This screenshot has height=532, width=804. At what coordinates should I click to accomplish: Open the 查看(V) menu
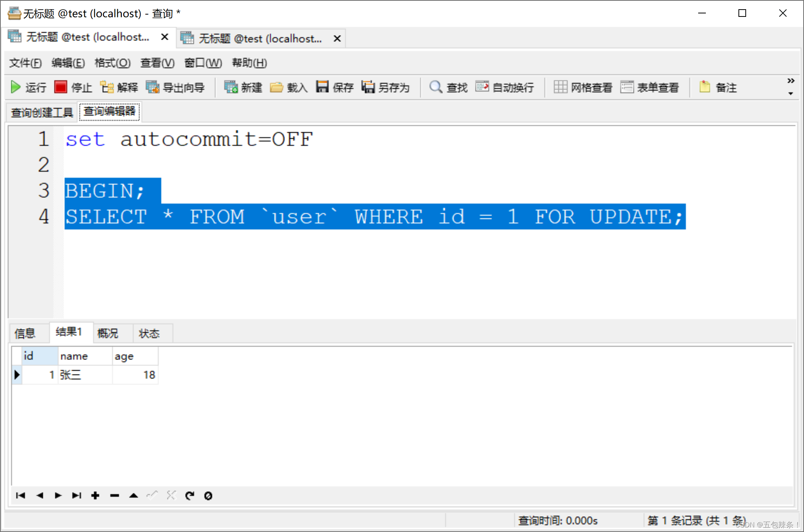[x=157, y=63]
